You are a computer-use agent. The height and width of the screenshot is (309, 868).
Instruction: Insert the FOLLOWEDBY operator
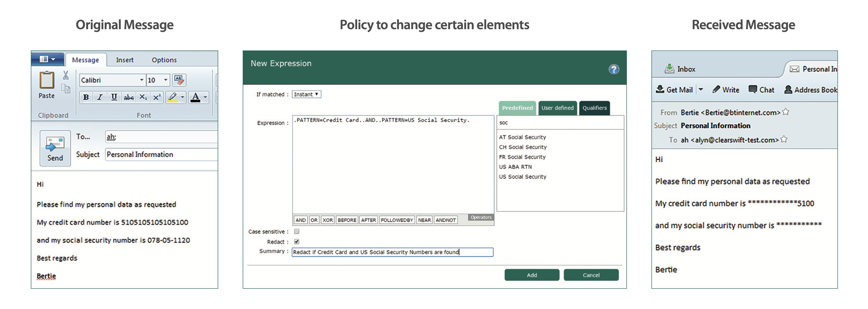coord(397,220)
